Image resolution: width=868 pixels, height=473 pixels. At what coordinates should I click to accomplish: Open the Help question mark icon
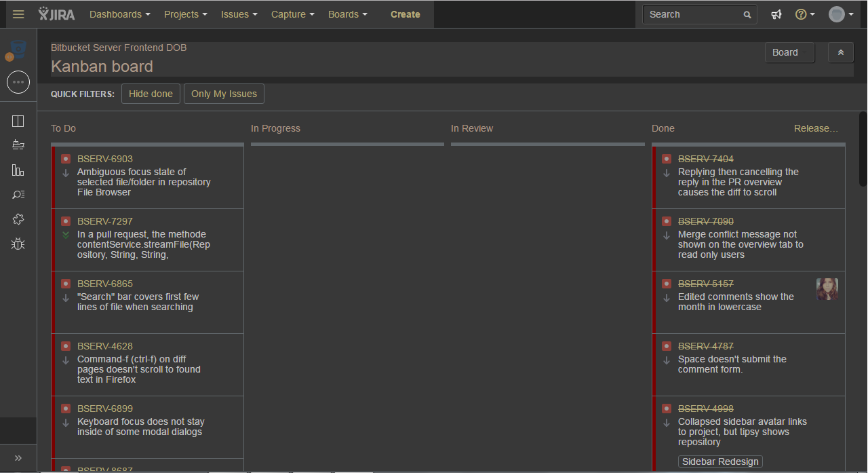[802, 14]
